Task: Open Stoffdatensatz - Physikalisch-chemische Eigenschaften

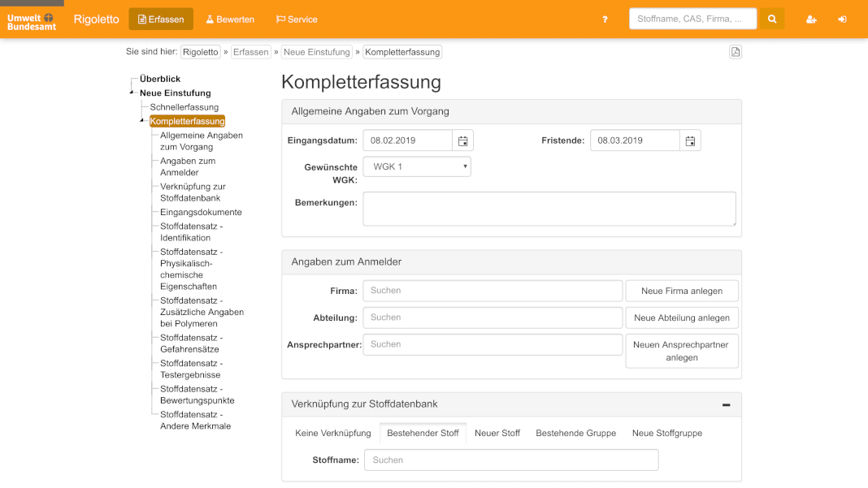Action: pos(192,269)
